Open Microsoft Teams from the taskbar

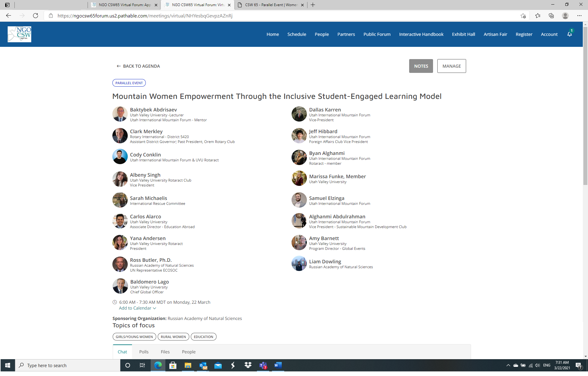click(x=263, y=365)
